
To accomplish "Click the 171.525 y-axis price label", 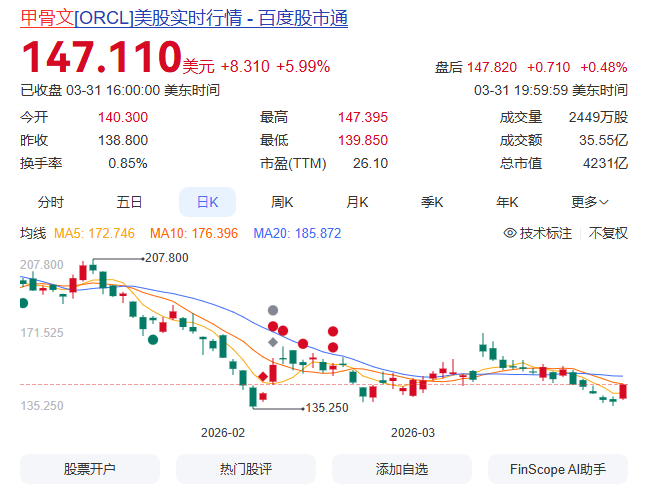I will (x=42, y=333).
